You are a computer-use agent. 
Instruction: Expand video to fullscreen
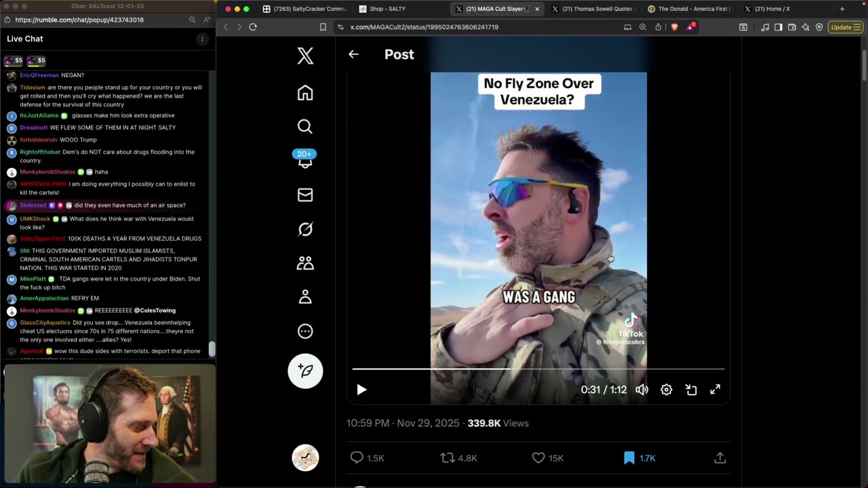click(x=715, y=390)
